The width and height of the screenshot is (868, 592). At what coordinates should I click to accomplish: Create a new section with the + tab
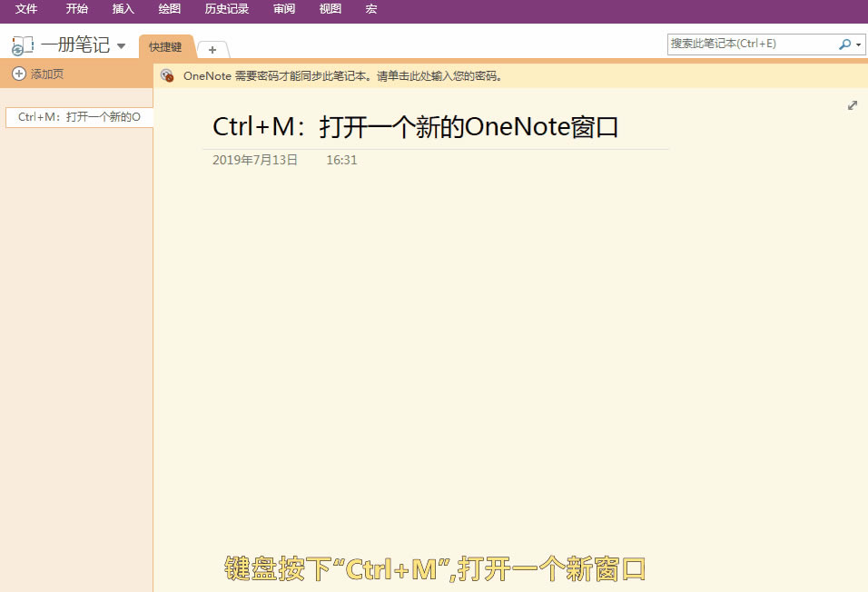tap(212, 49)
